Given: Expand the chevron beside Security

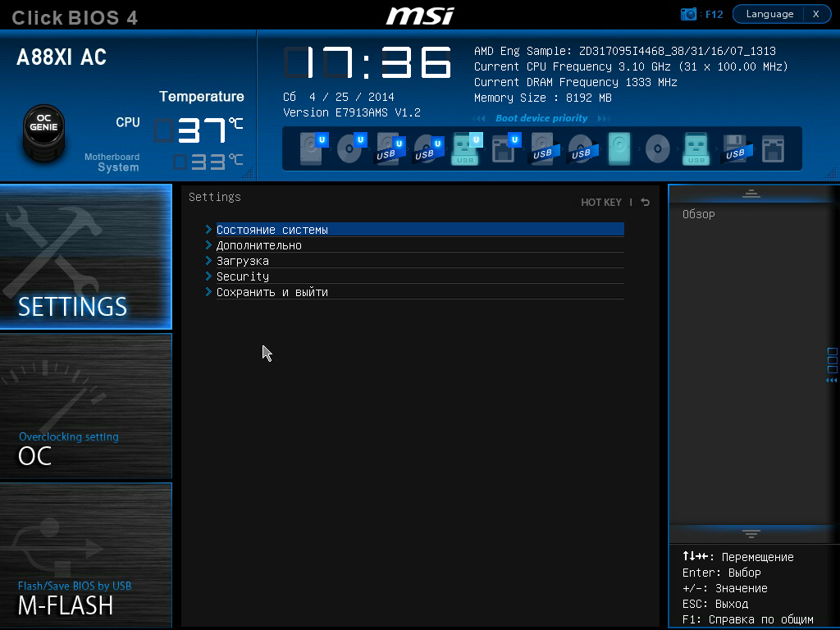Looking at the screenshot, I should pos(209,276).
